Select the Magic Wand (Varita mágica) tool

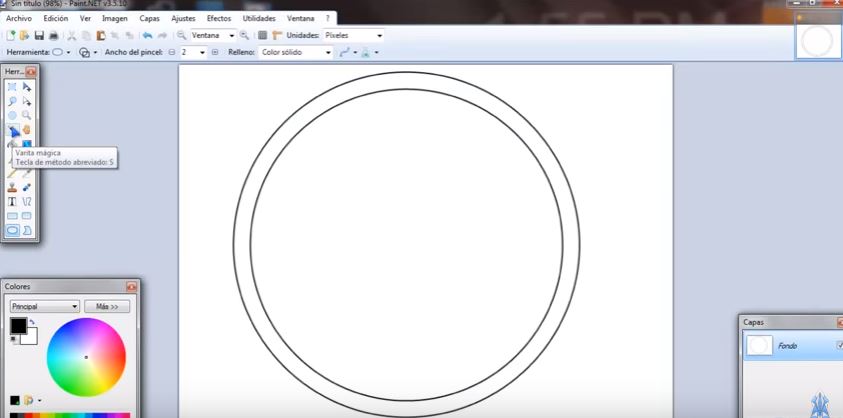12,130
